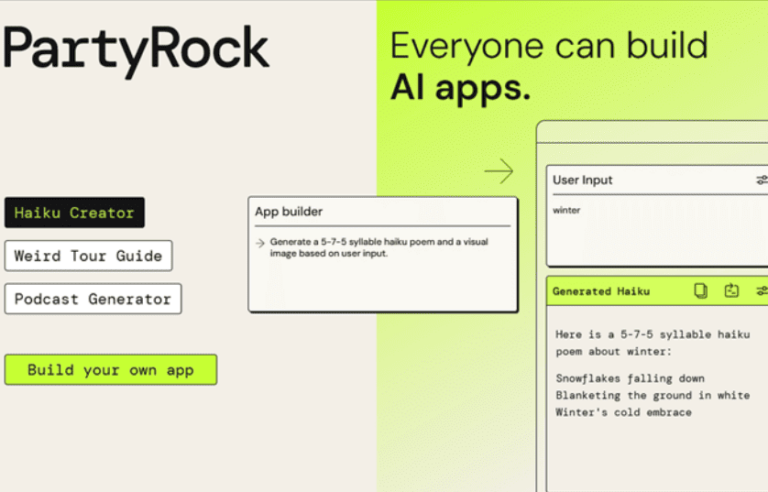Click the 'AI apps.' bold headline text
The height and width of the screenshot is (492, 768).
click(x=460, y=88)
